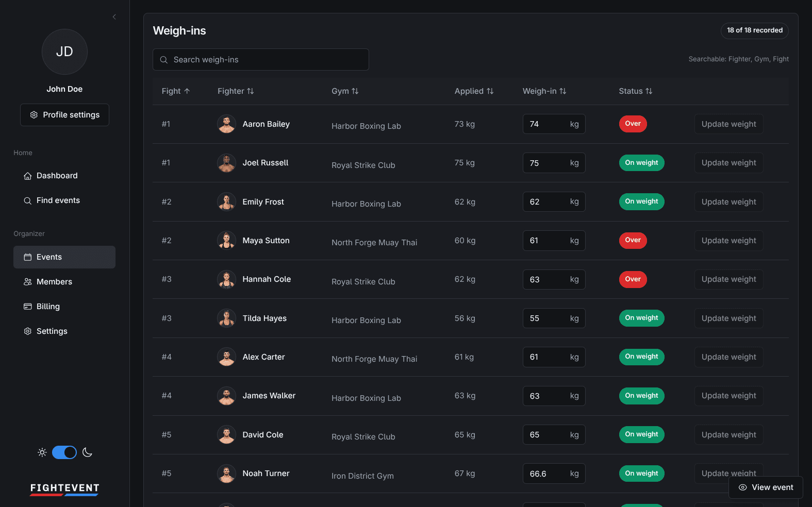Screen dimensions: 812x507
Task: Click Tilda Hayes's avatar
Action: pos(226,318)
